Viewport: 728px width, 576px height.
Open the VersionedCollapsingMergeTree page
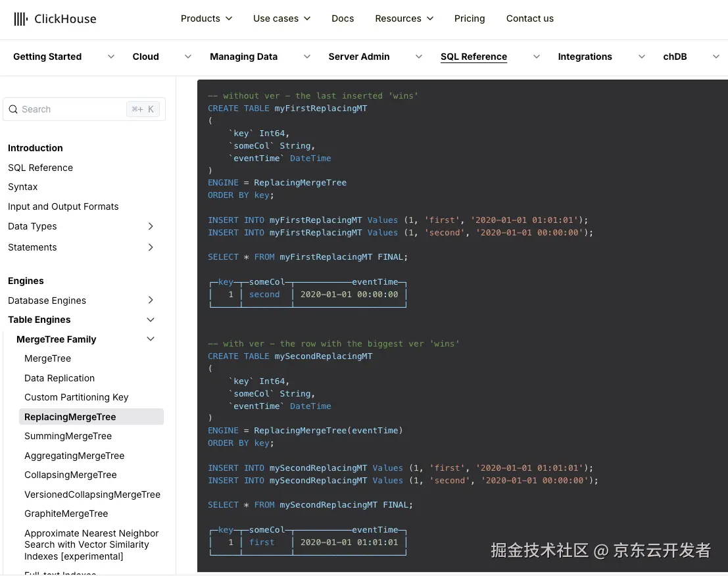click(x=92, y=494)
